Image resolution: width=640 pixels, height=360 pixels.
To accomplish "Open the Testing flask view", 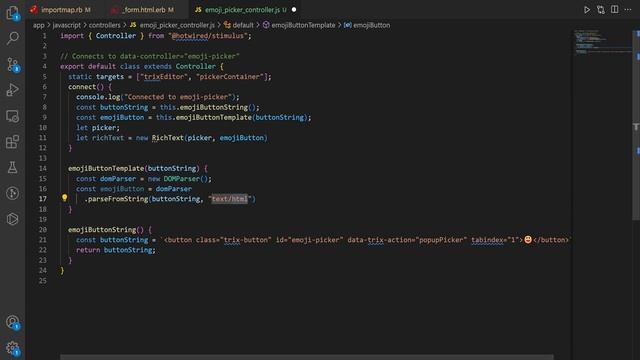I will (13, 167).
